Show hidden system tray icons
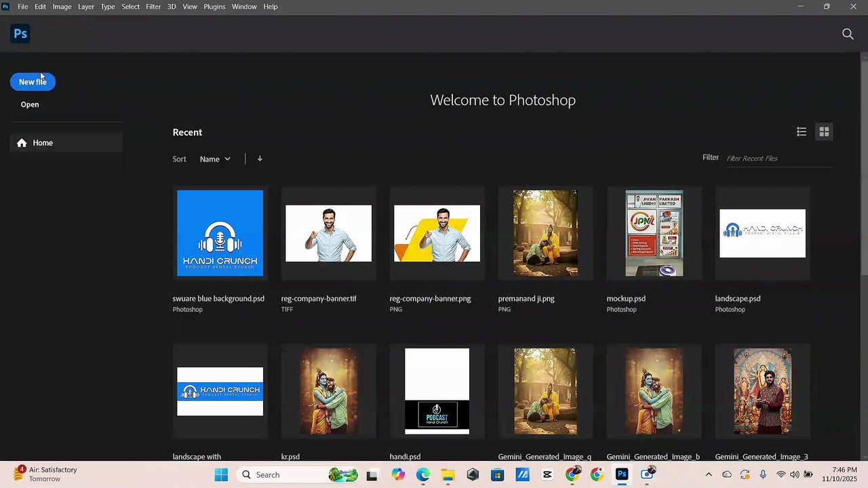This screenshot has height=488, width=868. [709, 475]
